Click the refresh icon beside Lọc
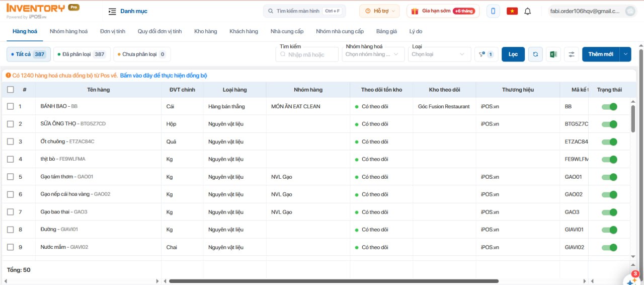The height and width of the screenshot is (285, 644). pos(535,54)
